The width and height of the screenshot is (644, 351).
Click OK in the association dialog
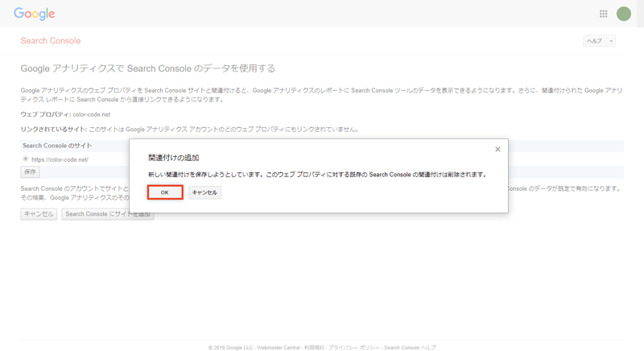165,192
